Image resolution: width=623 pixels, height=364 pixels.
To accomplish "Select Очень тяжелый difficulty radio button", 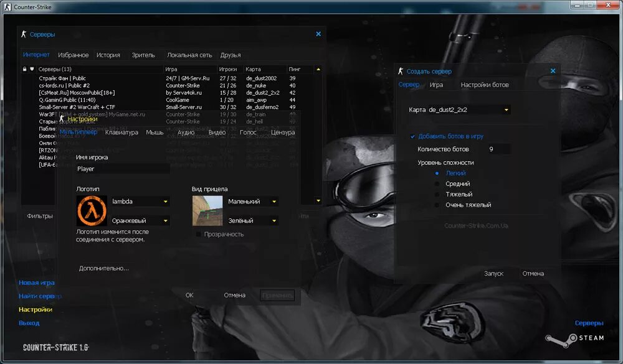I will [437, 205].
